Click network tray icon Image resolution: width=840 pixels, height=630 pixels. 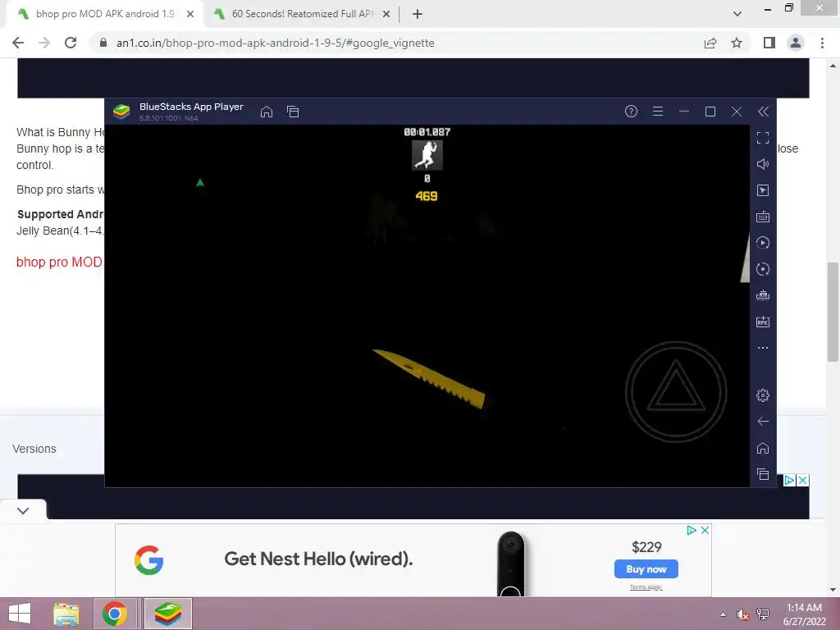(763, 614)
